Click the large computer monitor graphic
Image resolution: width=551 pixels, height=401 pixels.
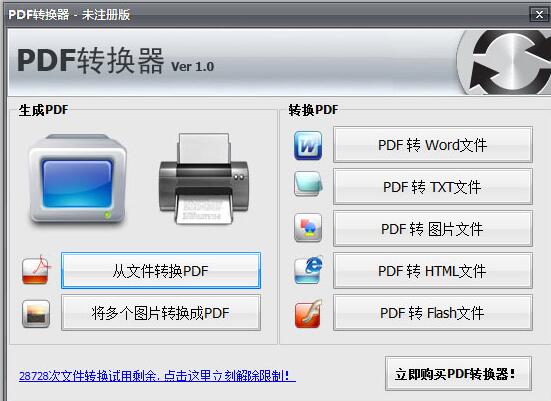click(78, 179)
